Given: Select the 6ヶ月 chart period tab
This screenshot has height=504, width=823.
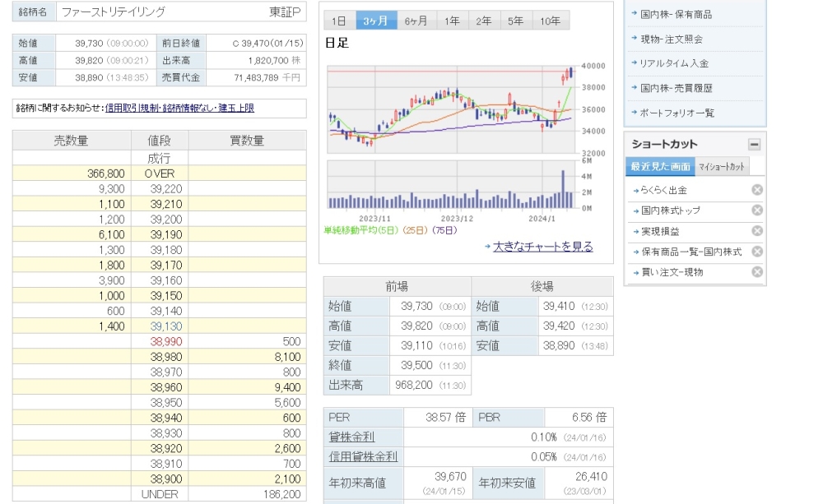Looking at the screenshot, I should pyautogui.click(x=416, y=21).
